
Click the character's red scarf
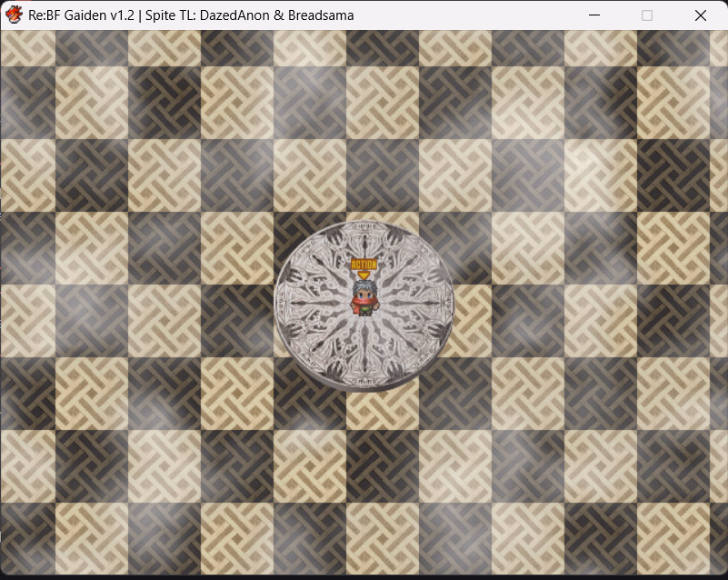[x=364, y=304]
